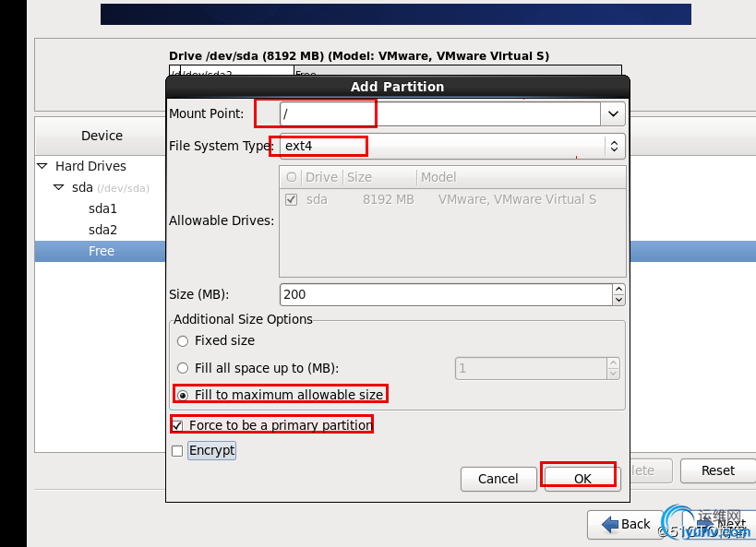Collapse the sda device tree node
The width and height of the screenshot is (756, 547).
(x=59, y=187)
